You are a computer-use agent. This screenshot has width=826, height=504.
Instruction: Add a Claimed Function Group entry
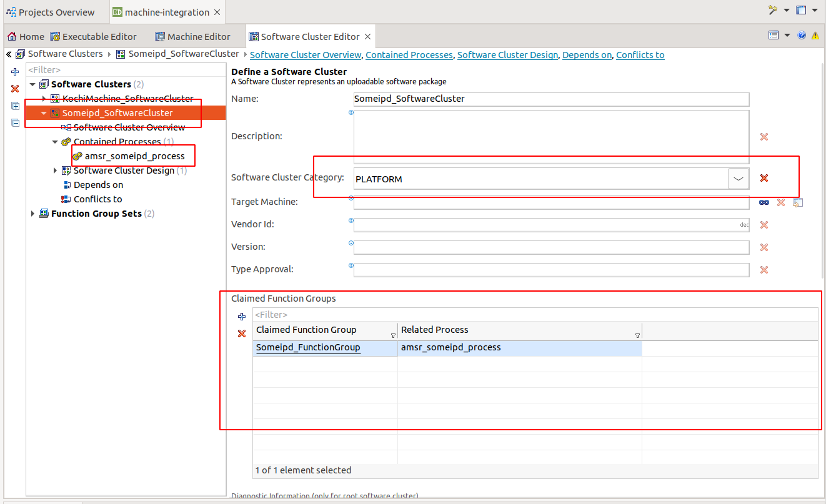click(242, 317)
